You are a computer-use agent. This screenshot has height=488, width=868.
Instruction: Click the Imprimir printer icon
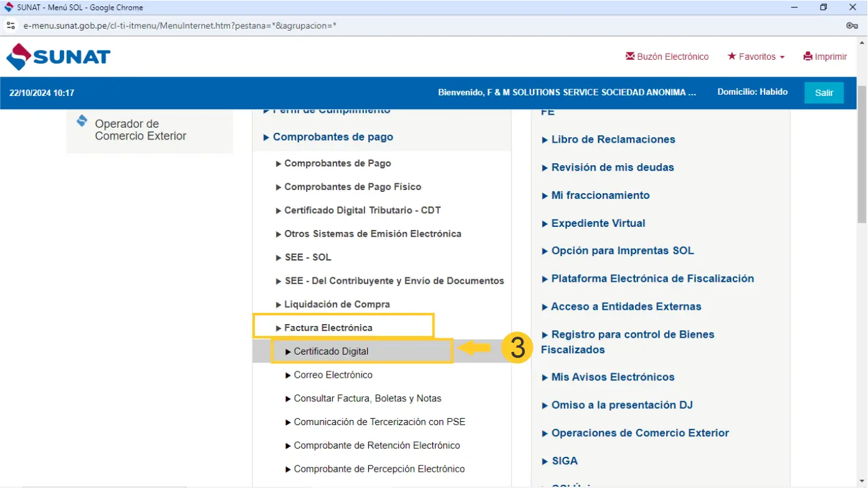(x=808, y=56)
